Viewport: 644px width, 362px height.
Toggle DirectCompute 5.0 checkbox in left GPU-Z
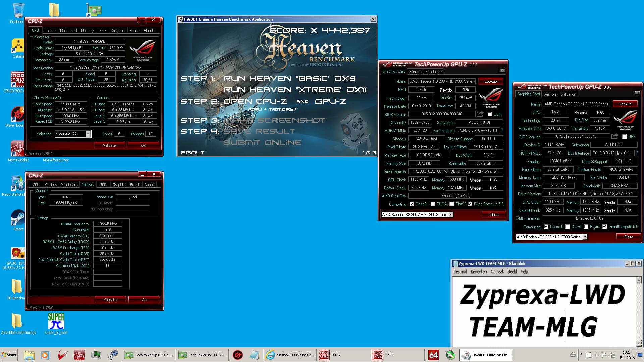click(470, 204)
